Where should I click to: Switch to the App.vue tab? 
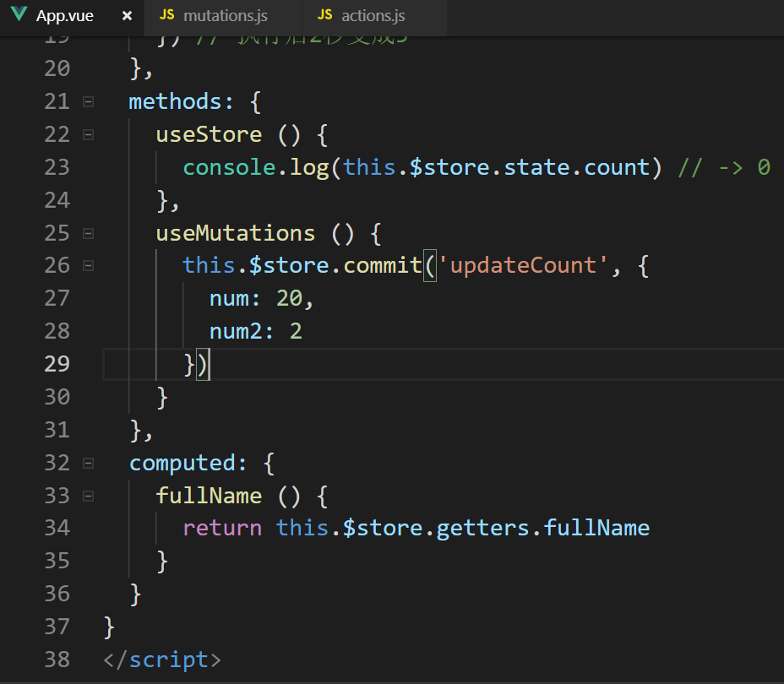coord(72,16)
